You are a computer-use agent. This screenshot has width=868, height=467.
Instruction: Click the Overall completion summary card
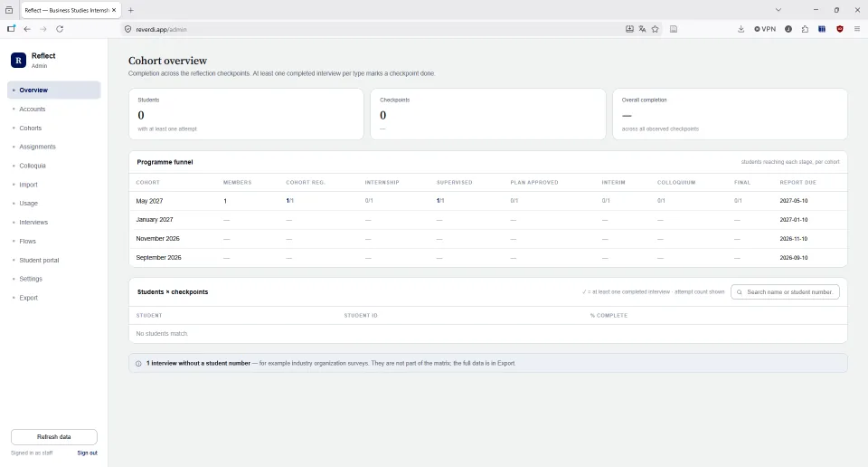click(x=730, y=114)
